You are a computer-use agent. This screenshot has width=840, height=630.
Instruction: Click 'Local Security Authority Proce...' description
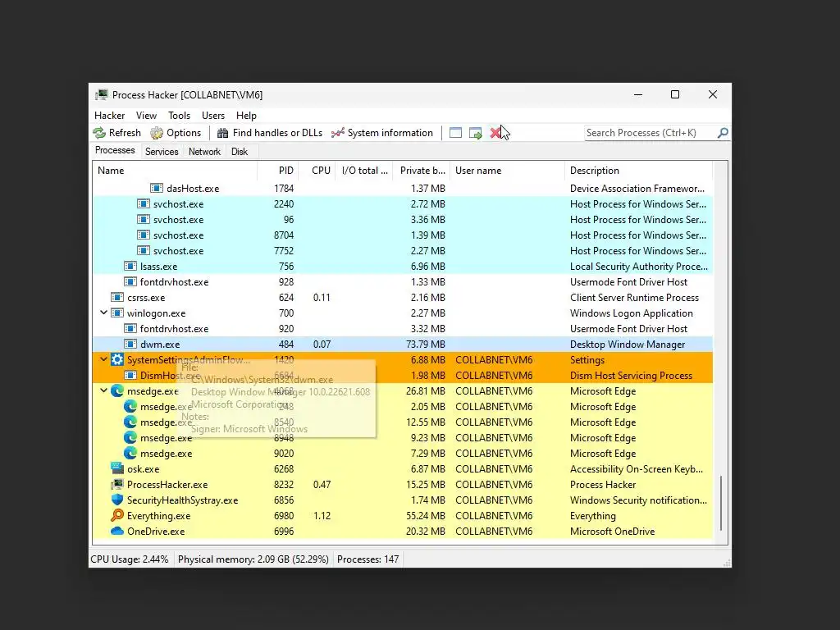coord(638,267)
